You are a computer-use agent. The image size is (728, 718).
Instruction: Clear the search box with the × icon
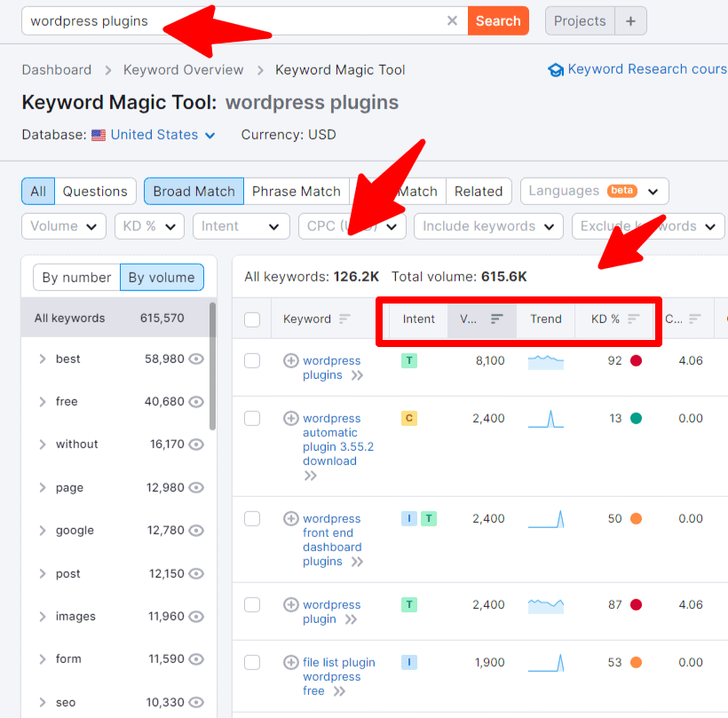pyautogui.click(x=452, y=20)
